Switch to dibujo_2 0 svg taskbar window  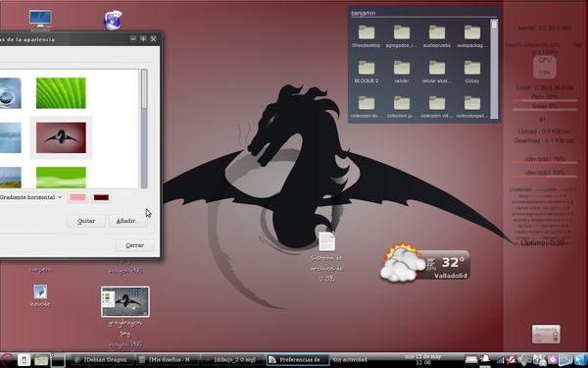[232, 360]
